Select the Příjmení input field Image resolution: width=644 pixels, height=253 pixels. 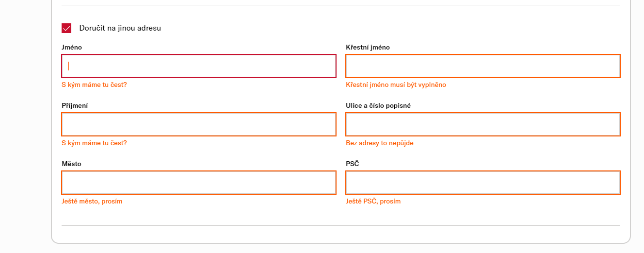coord(199,124)
